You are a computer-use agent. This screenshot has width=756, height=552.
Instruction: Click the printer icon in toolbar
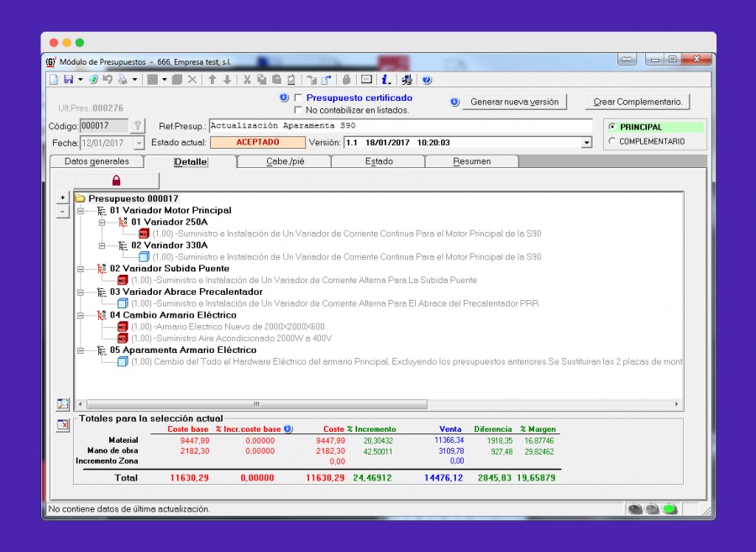[123, 80]
